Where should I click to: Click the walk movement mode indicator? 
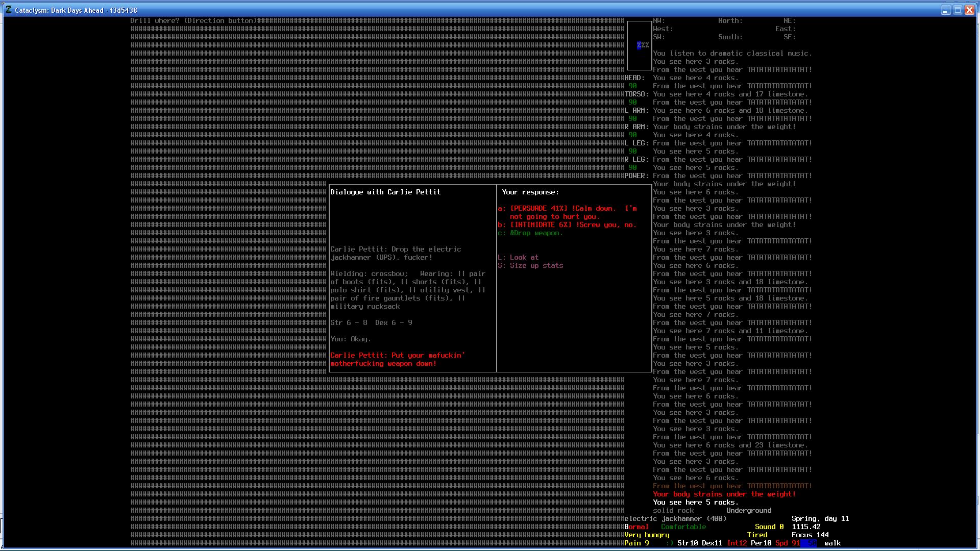pyautogui.click(x=832, y=543)
